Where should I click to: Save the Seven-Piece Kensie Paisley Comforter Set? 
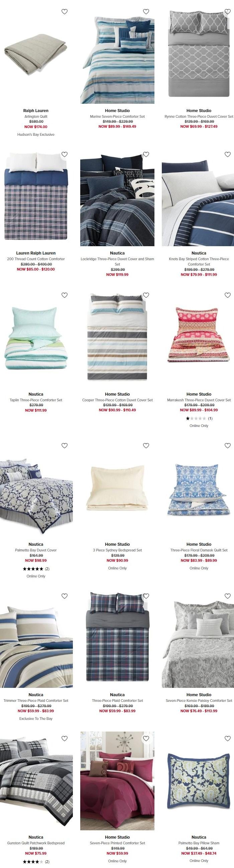click(x=228, y=596)
